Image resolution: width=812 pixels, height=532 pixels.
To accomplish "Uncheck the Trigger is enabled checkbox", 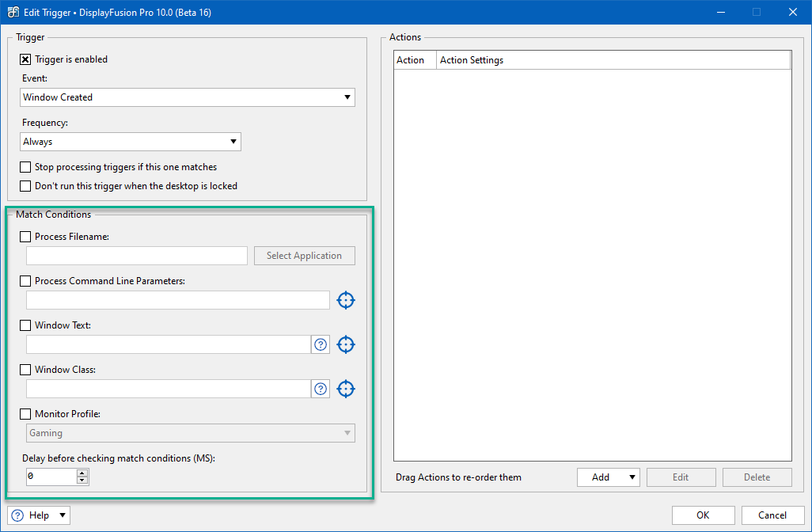I will [x=25, y=59].
